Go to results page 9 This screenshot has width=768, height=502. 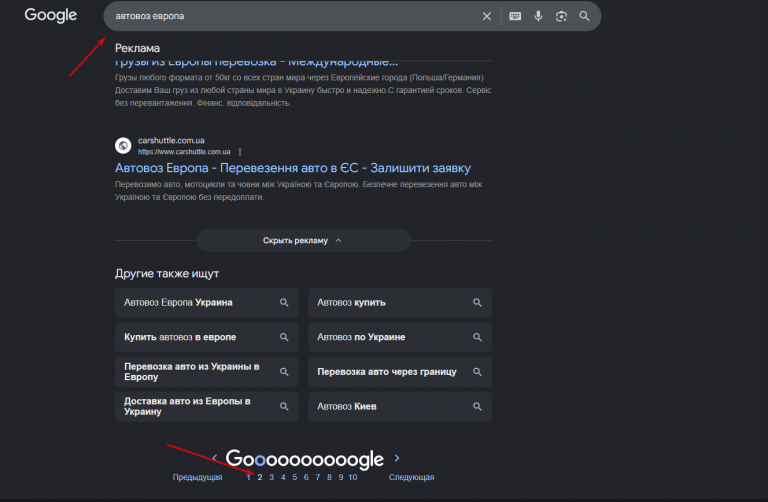(341, 477)
